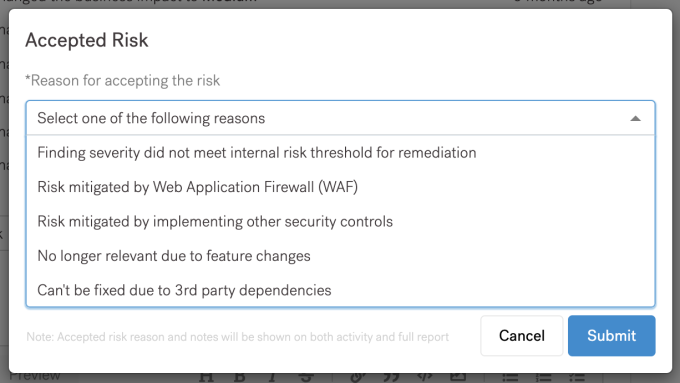Toggle Bold formatting in the editor toolbar
The height and width of the screenshot is (383, 680).
pyautogui.click(x=239, y=377)
